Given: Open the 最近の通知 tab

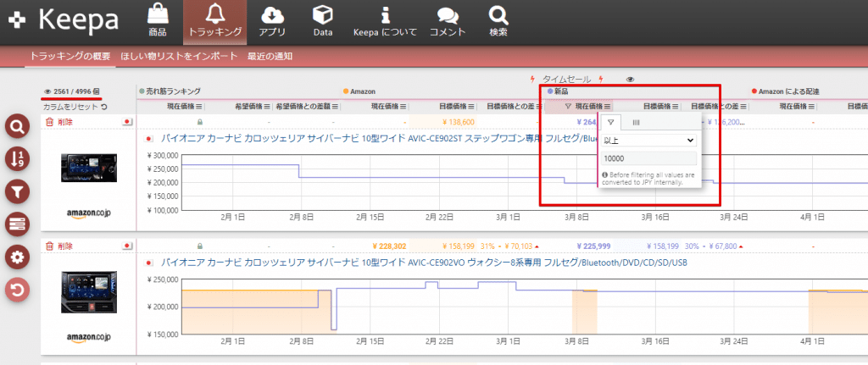Looking at the screenshot, I should pyautogui.click(x=270, y=57).
